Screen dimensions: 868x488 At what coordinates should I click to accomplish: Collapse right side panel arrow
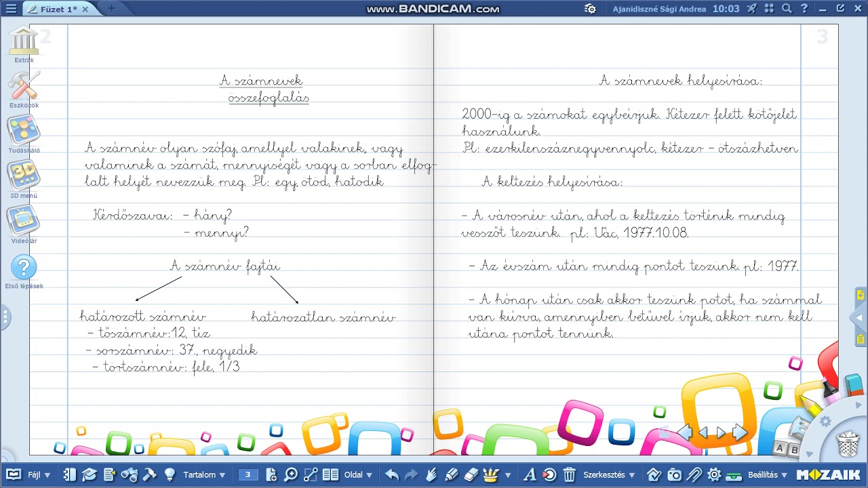point(857,317)
